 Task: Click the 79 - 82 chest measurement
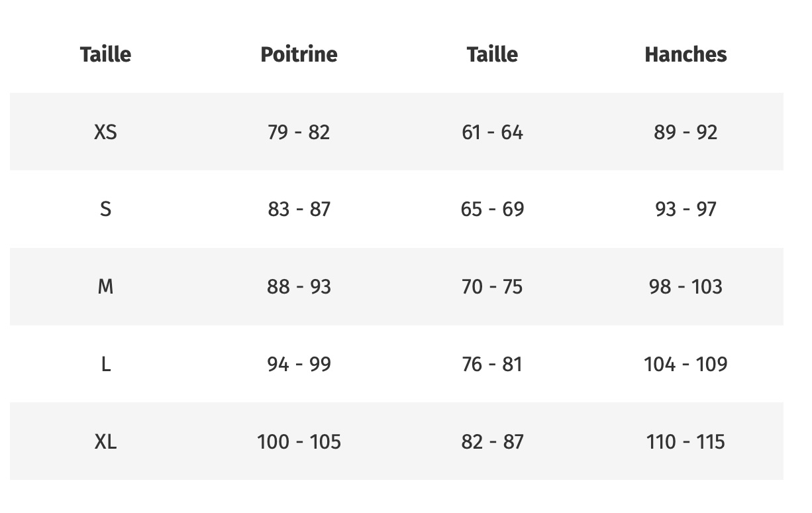299,132
